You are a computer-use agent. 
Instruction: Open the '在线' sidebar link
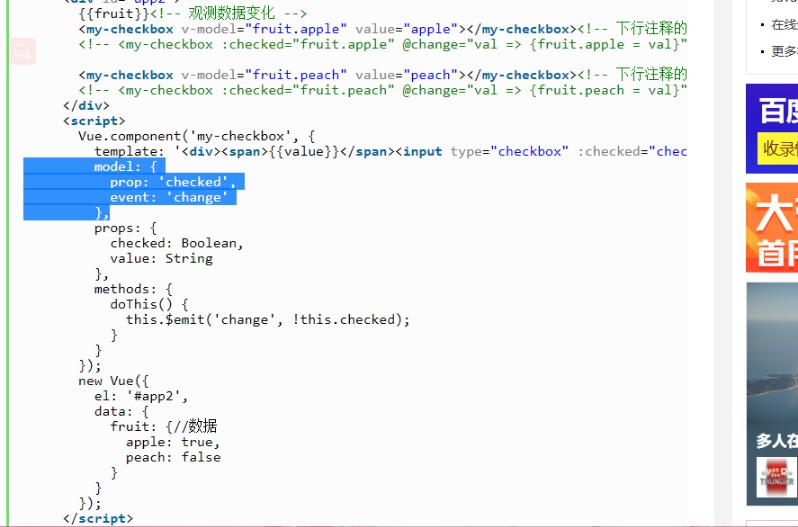[x=784, y=24]
